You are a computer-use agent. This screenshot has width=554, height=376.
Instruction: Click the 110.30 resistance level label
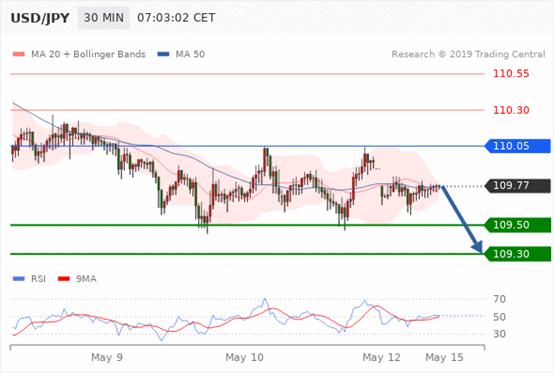coord(511,110)
